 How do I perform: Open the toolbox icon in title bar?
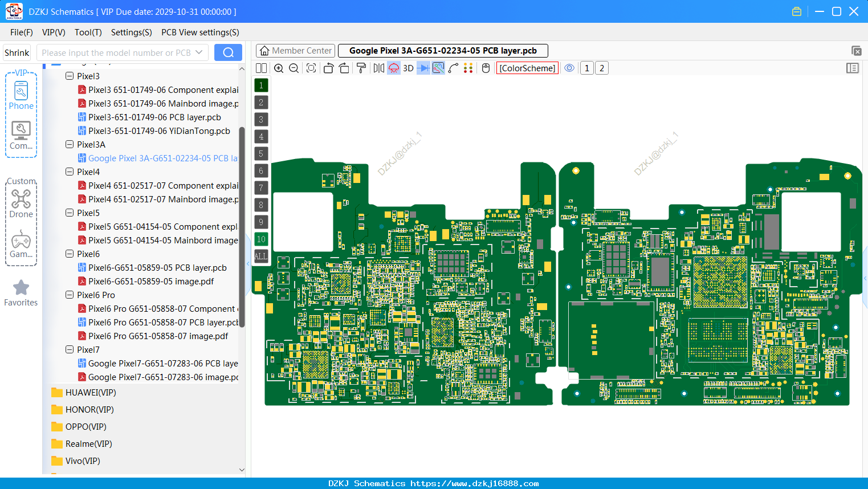click(797, 11)
